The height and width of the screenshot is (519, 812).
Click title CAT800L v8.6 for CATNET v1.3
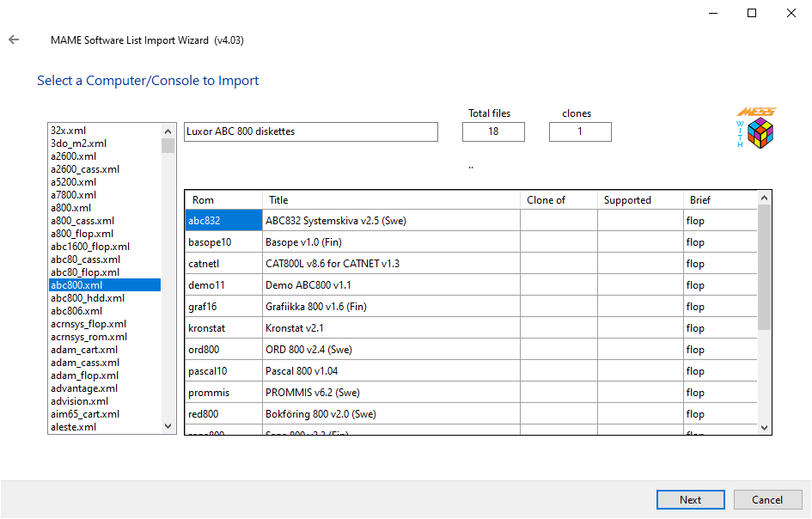333,264
